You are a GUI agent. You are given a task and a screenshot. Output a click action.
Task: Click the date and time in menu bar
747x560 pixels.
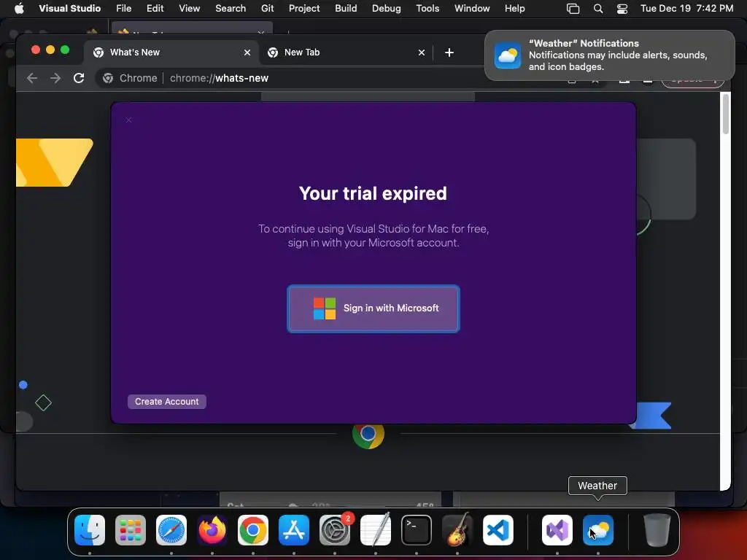pyautogui.click(x=686, y=8)
